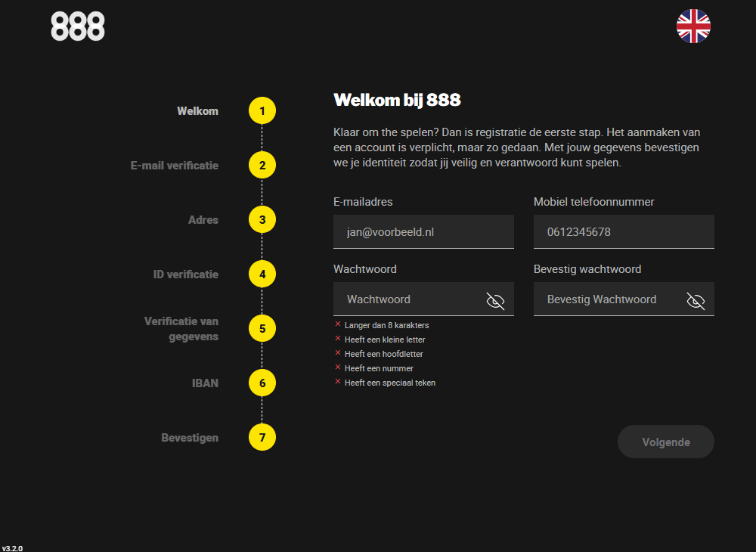Focus the Mobiel telefoonnummer input field
This screenshot has height=552, width=756.
624,232
